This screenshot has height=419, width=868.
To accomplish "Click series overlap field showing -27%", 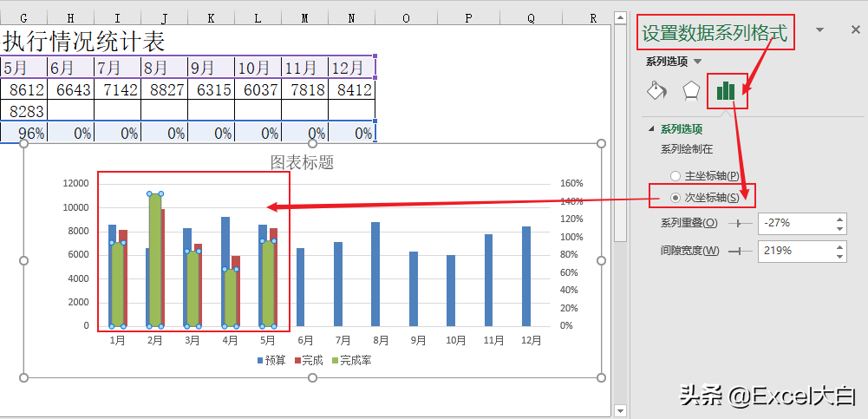I will coord(796,224).
